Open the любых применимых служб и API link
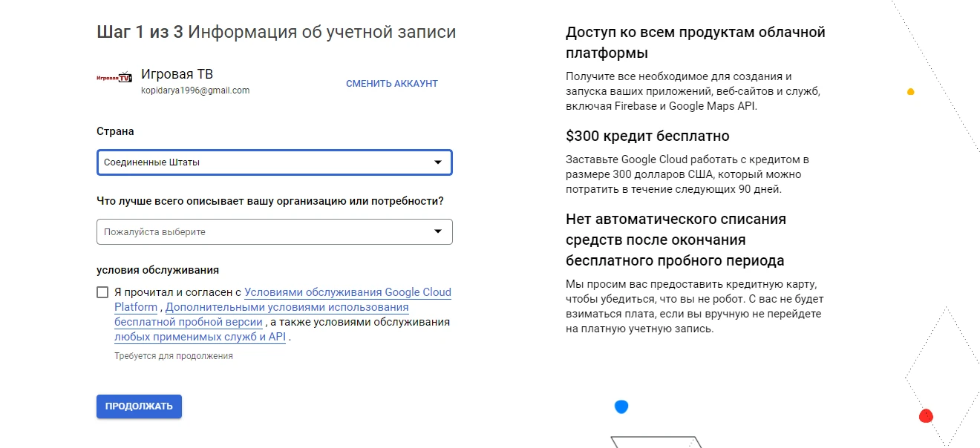 200,337
